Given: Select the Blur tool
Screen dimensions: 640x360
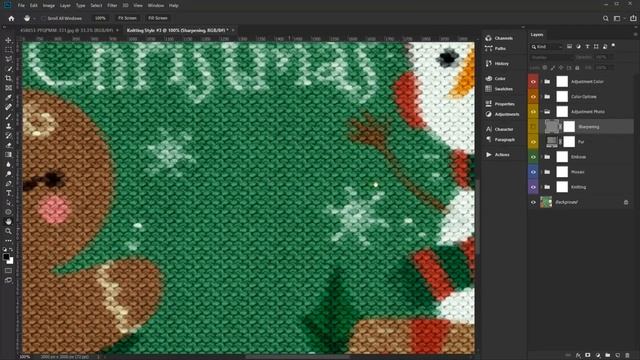Looking at the screenshot, I should (8, 164).
